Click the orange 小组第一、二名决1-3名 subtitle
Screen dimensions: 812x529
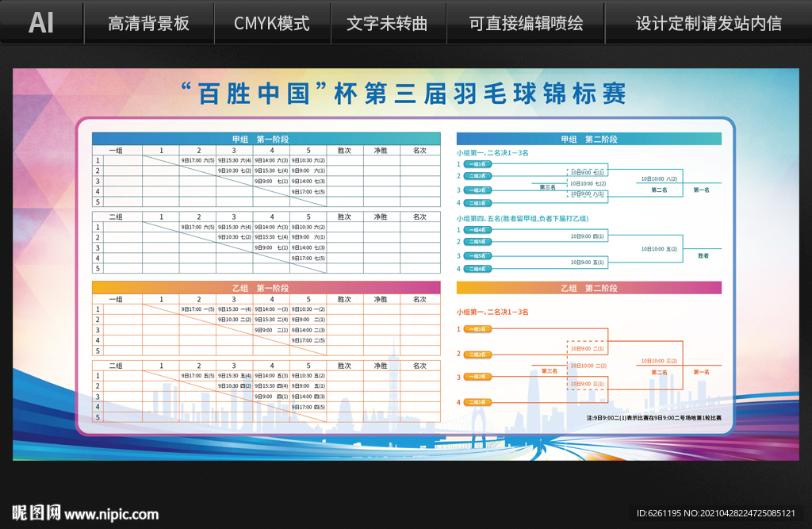[x=492, y=312]
